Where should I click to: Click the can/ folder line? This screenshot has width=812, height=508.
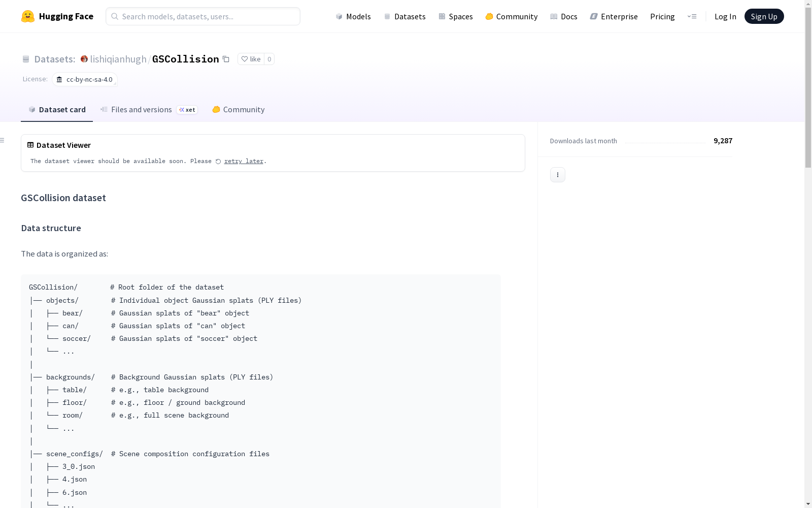[x=138, y=326]
